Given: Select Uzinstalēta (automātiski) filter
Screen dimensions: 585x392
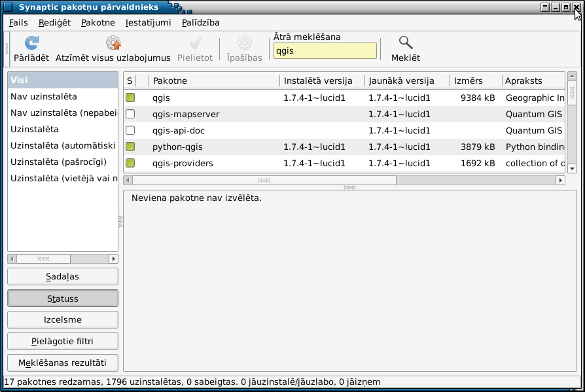Looking at the screenshot, I should tap(63, 146).
